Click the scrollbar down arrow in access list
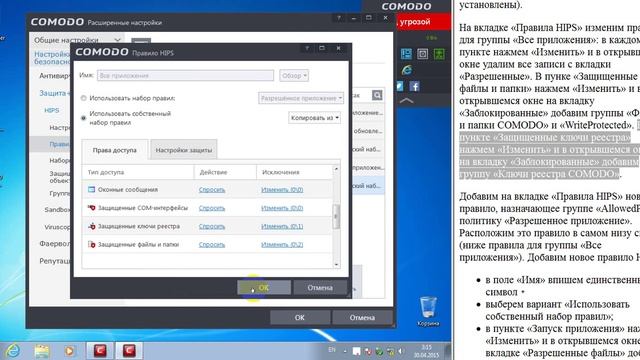 pos(336,264)
